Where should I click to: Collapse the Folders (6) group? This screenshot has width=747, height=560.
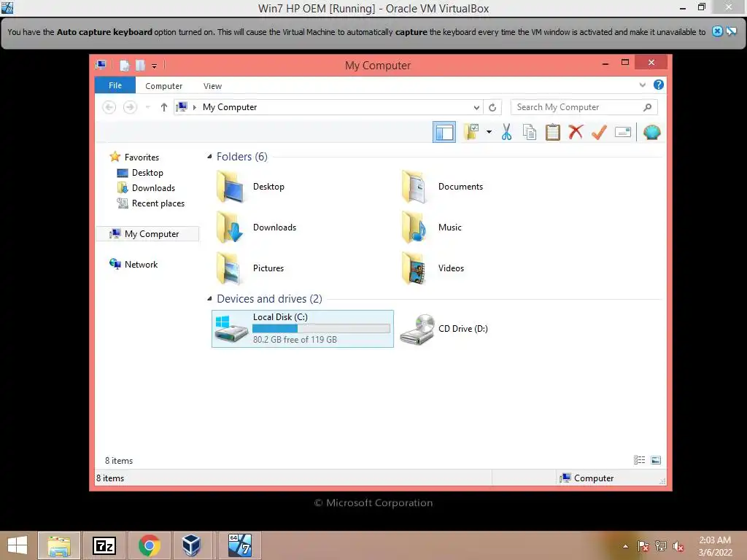coord(209,157)
